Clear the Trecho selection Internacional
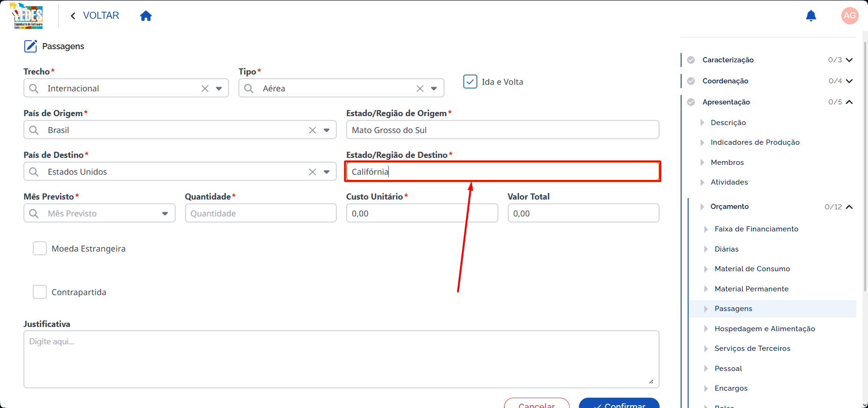868x408 pixels. 205,89
